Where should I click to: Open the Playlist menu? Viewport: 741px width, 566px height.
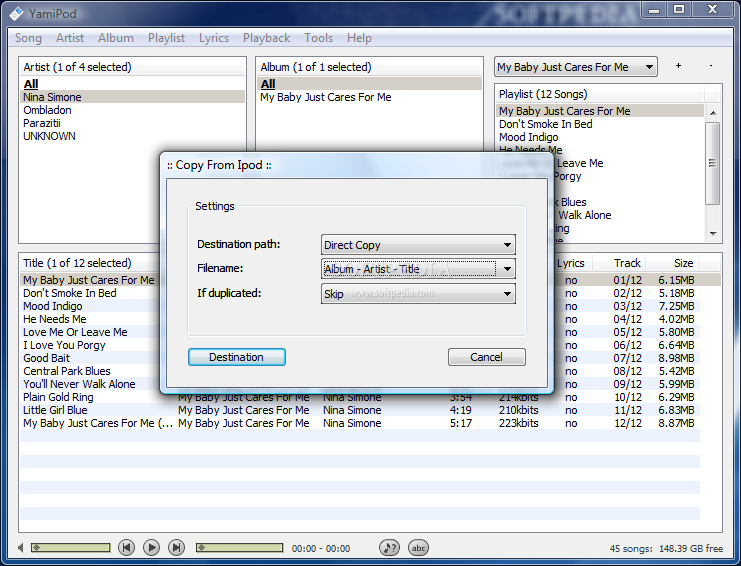[166, 38]
